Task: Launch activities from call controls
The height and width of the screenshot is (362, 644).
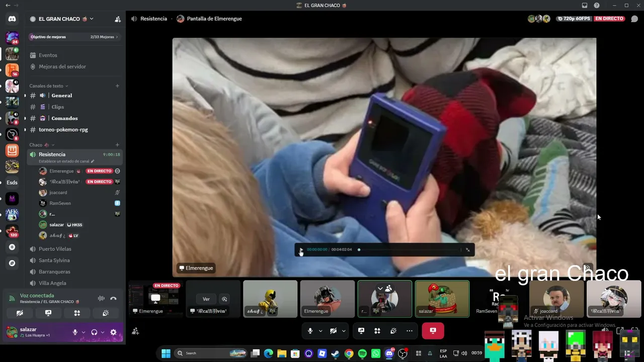Action: (x=377, y=331)
